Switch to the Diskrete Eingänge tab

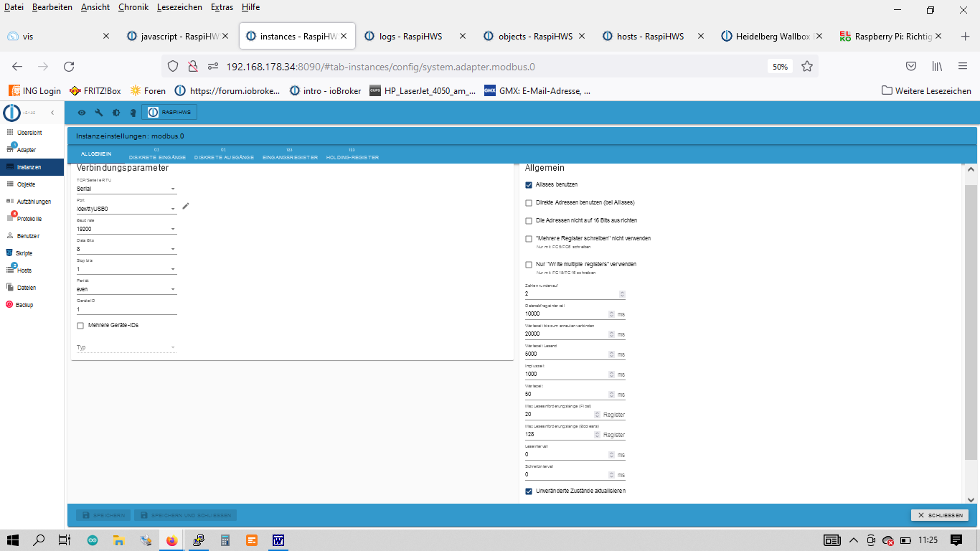157,154
